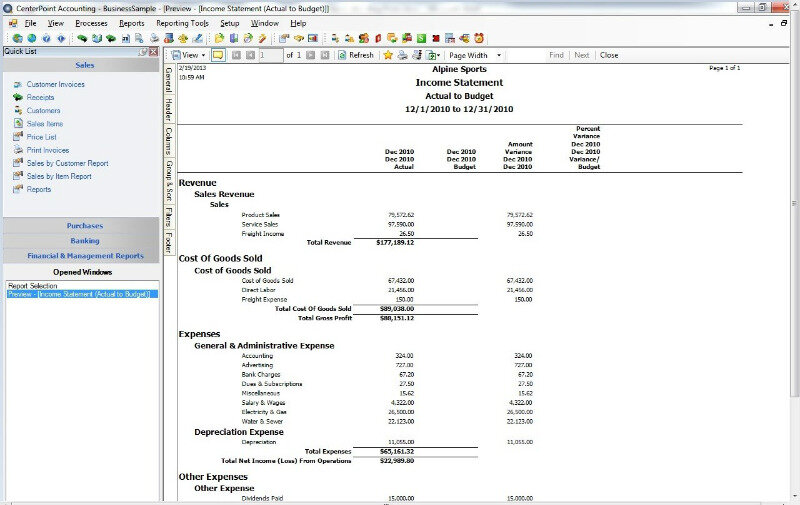Close the Quick List panel

153,51
